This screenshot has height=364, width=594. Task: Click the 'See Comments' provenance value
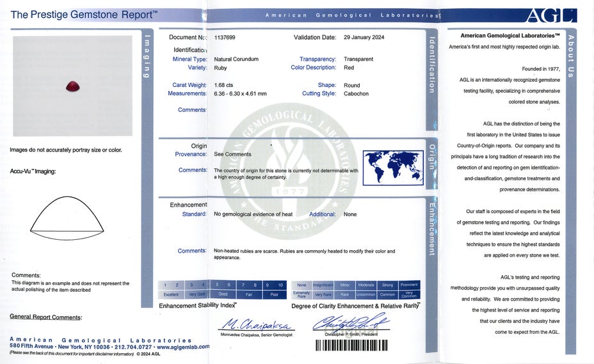coord(232,154)
